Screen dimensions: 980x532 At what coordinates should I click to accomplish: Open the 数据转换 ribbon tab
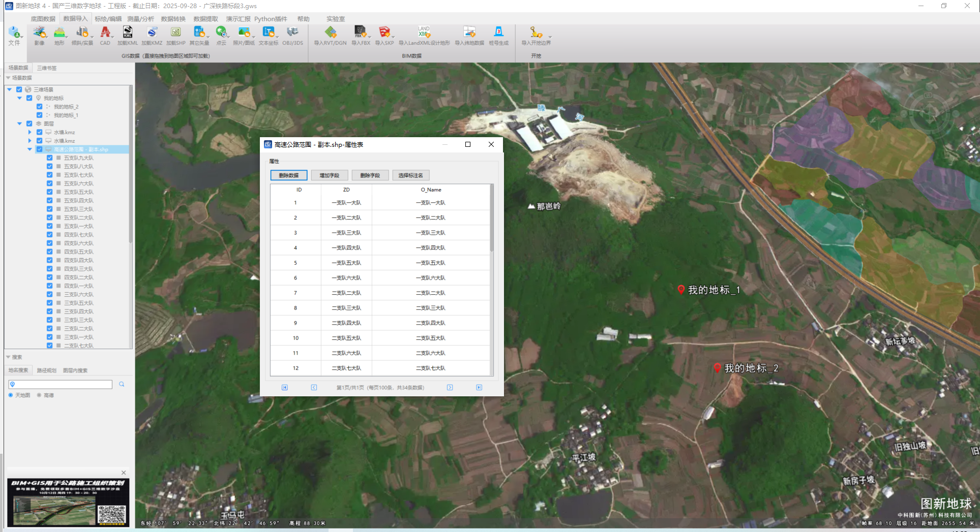coord(173,19)
